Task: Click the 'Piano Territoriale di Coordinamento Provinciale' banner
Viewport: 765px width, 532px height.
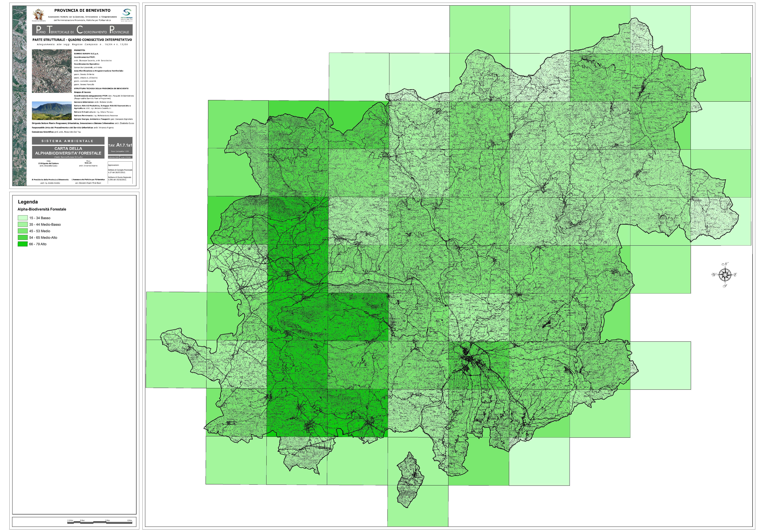Action: (x=82, y=30)
